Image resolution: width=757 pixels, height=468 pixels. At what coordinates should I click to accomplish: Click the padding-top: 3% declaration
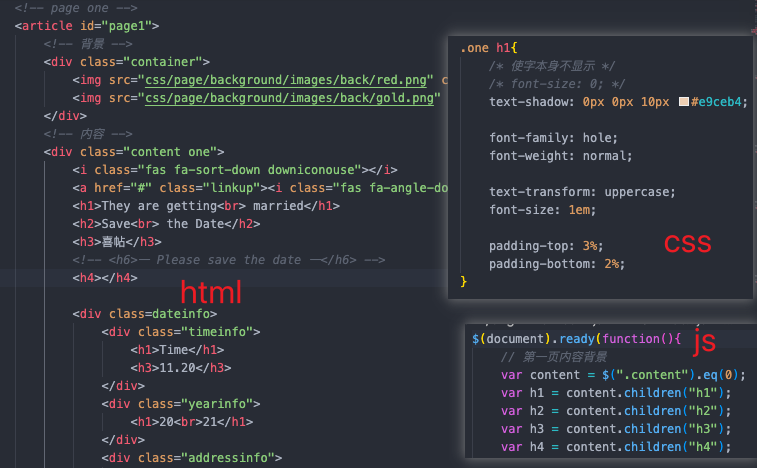tap(546, 245)
